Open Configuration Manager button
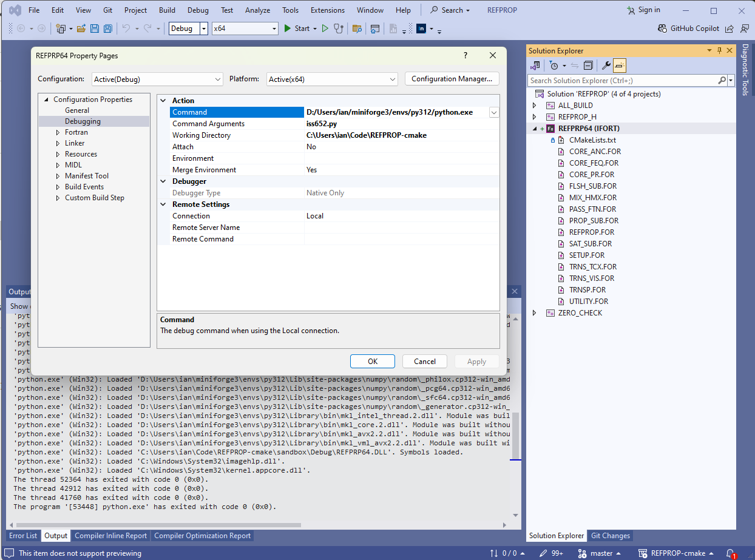The image size is (755, 560). 452,79
